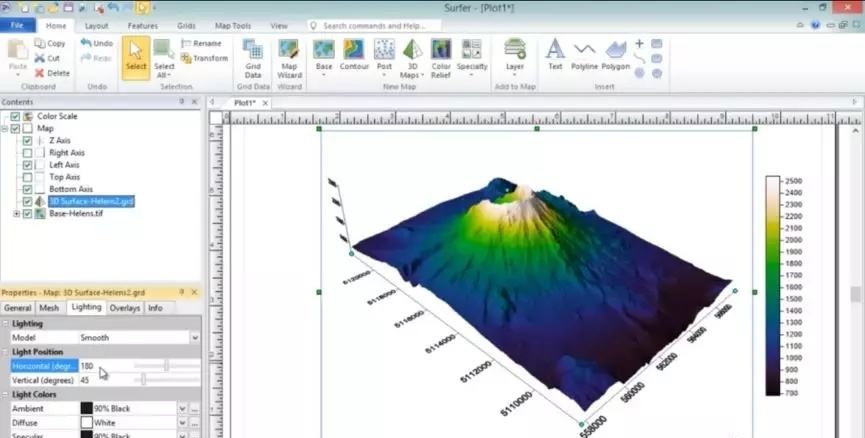Open the Overlays properties tab
This screenshot has width=865, height=438.
tap(125, 308)
